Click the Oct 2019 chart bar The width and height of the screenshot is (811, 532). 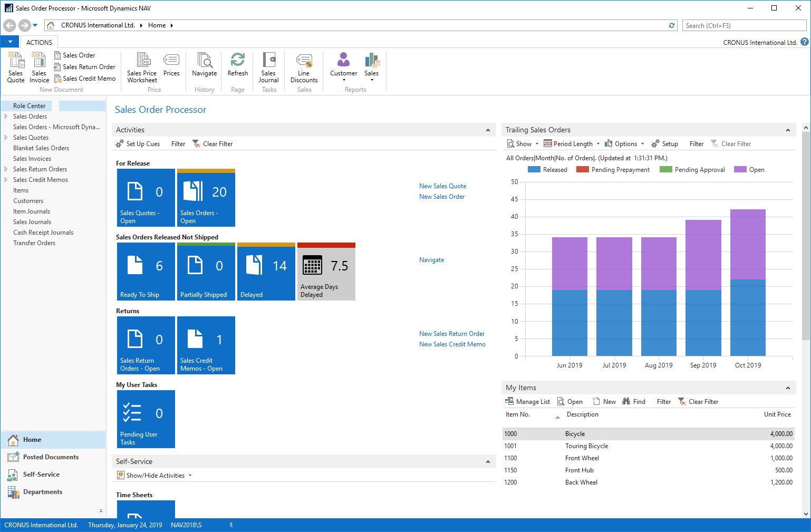click(x=748, y=283)
